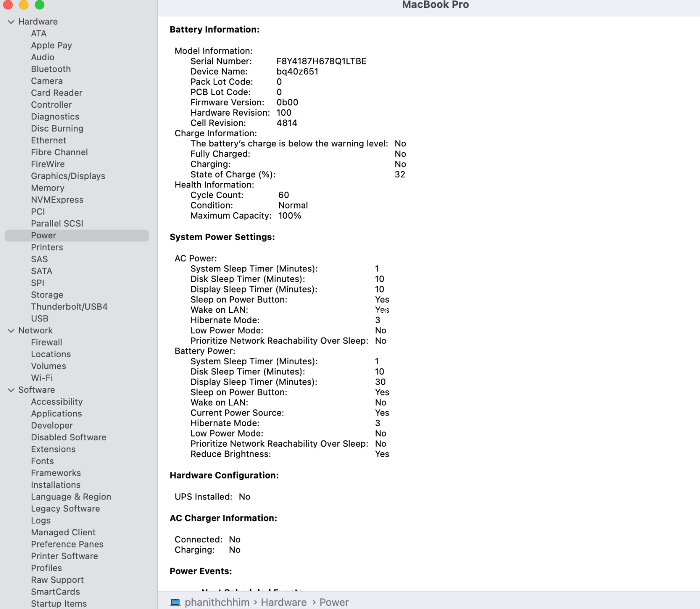The width and height of the screenshot is (700, 609).
Task: Show Storage information
Action: pyautogui.click(x=47, y=295)
